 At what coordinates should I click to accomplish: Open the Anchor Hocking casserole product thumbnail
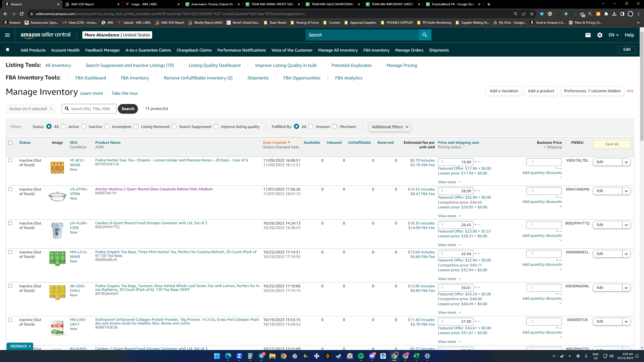pyautogui.click(x=57, y=196)
